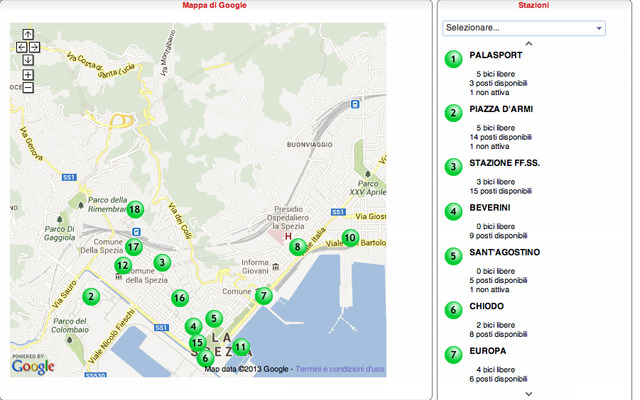640x400 pixels.
Task: Select map marker 18 near Parco della Rimembranza
Action: [x=135, y=209]
